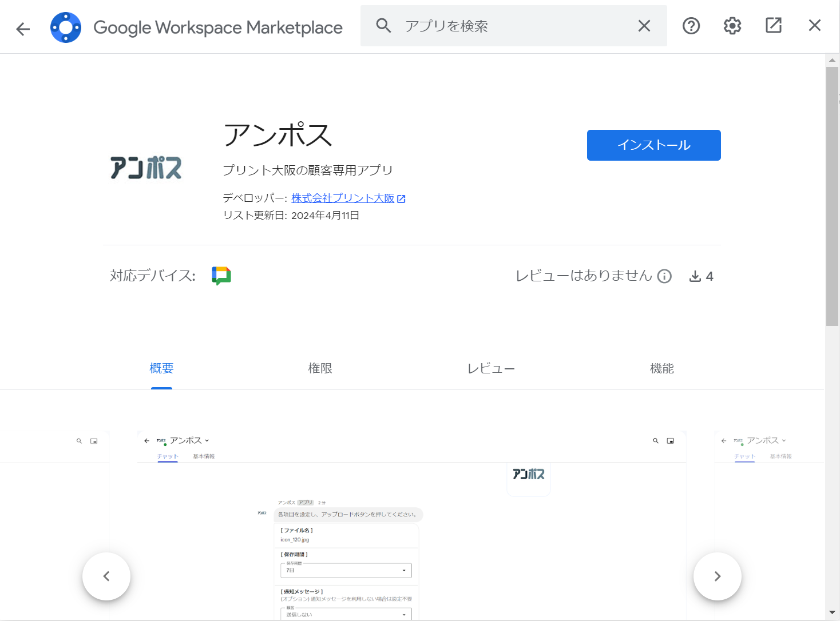
Task: Open the 株式会社プリント大阪 developer link
Action: coord(343,198)
